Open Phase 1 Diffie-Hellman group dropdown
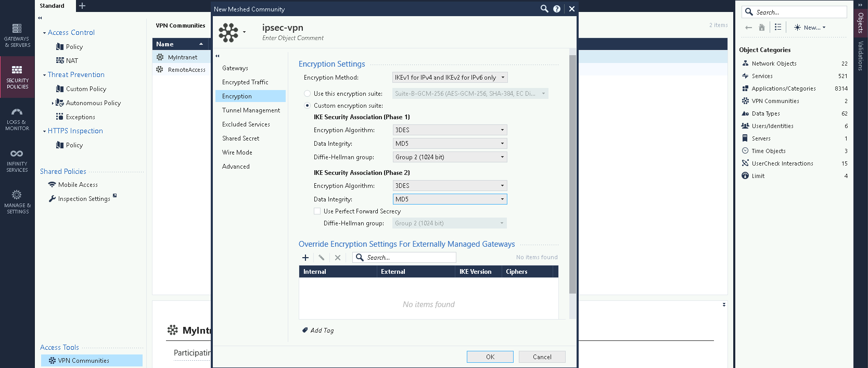The image size is (868, 368). coord(450,157)
